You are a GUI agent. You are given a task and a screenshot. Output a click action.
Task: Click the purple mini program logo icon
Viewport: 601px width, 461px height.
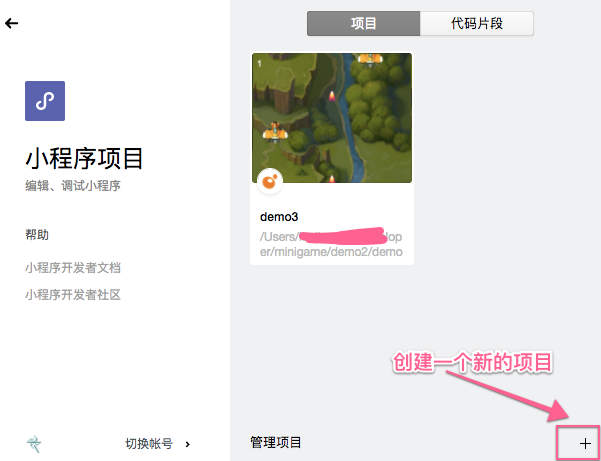45,101
